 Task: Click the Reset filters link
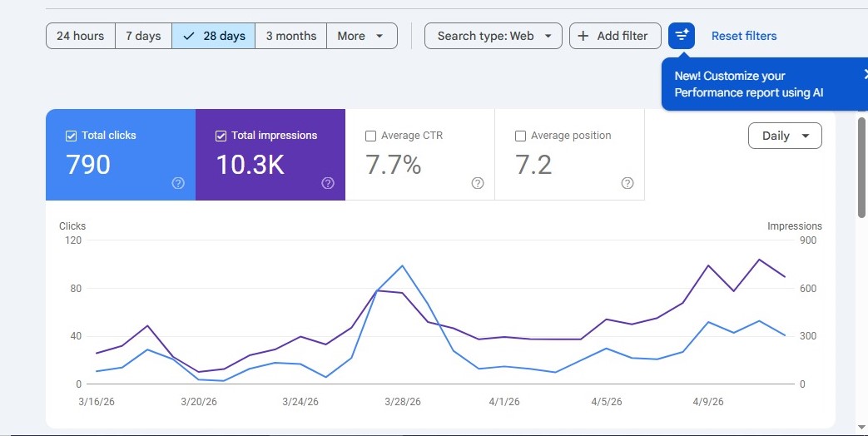tap(744, 36)
